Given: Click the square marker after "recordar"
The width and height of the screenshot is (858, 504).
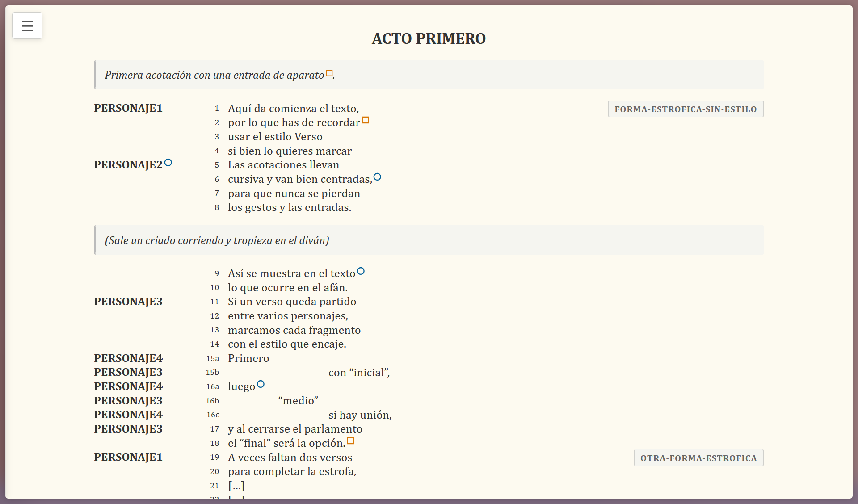Looking at the screenshot, I should [x=366, y=120].
